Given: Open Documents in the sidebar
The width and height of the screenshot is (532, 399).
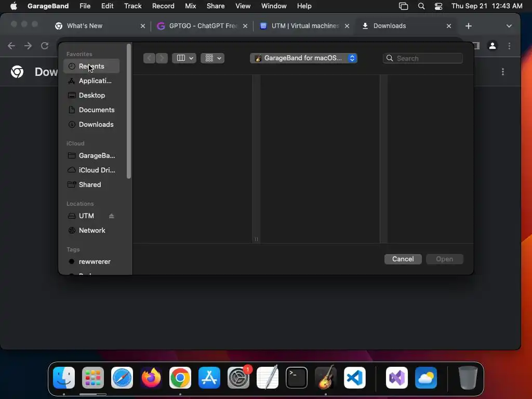Looking at the screenshot, I should [91, 110].
